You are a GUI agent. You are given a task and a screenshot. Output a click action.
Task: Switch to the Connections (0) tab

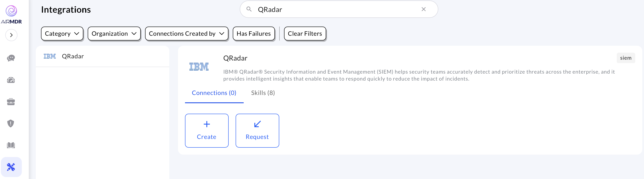(x=214, y=93)
